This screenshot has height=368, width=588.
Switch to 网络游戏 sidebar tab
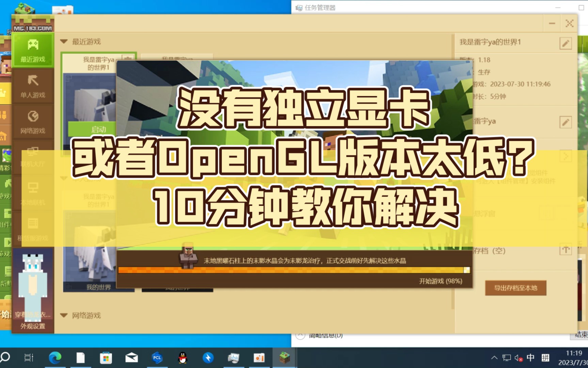(33, 122)
